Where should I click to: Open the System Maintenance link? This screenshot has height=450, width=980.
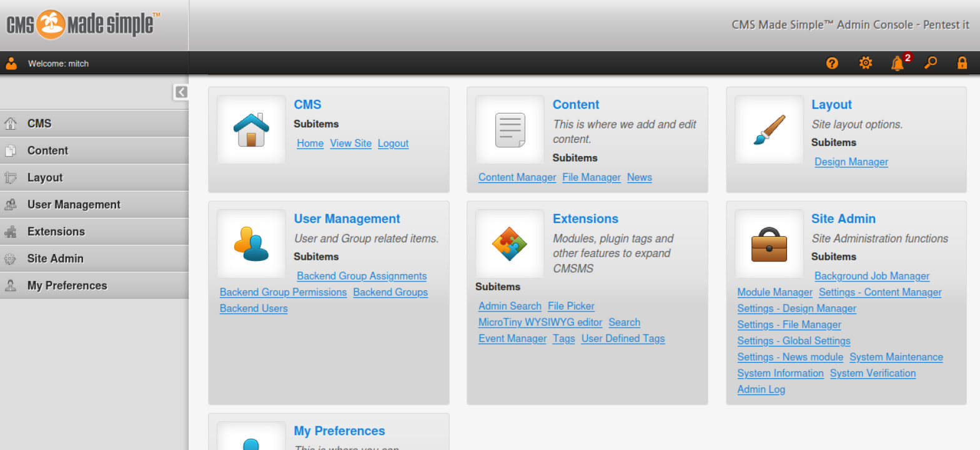point(896,357)
